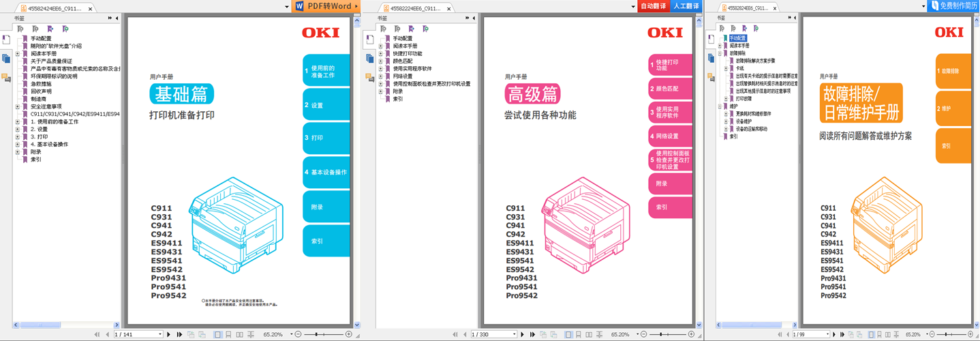Open tab list dropdown arrow in middle window
Screen dimensions: 980x341
click(633, 8)
